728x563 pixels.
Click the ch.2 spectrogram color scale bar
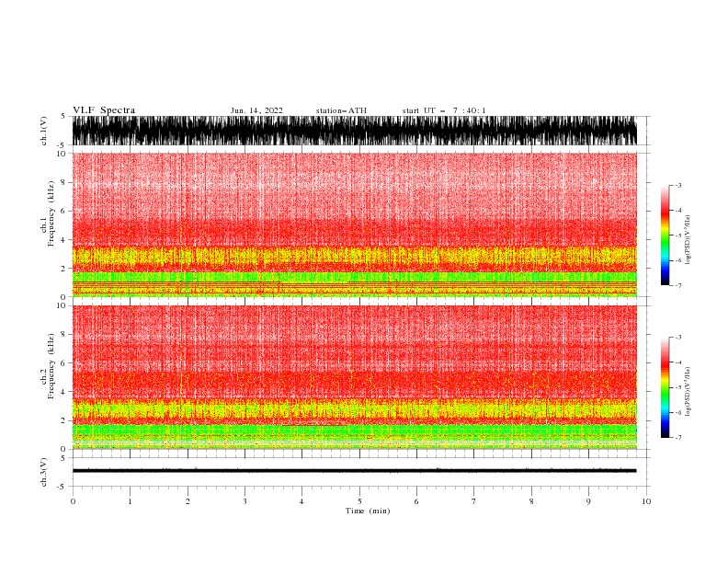pyautogui.click(x=665, y=387)
